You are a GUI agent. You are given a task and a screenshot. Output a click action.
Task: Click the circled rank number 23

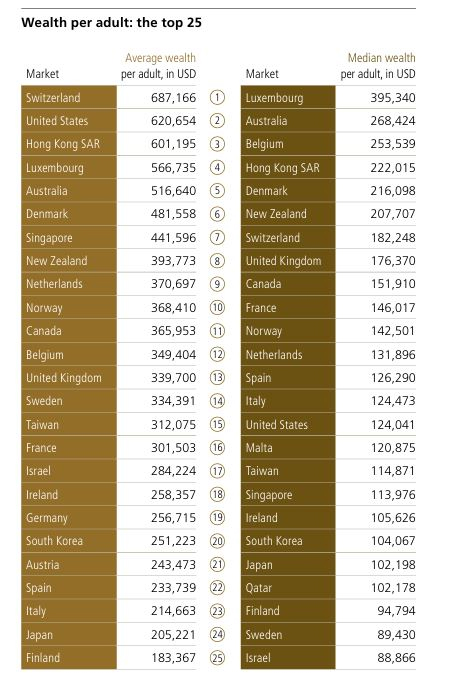pyautogui.click(x=217, y=611)
